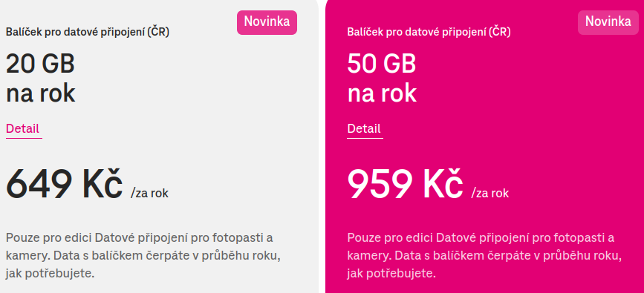Image resolution: width=644 pixels, height=293 pixels.
Task: Click the 959 Kč price
Action: point(406,184)
